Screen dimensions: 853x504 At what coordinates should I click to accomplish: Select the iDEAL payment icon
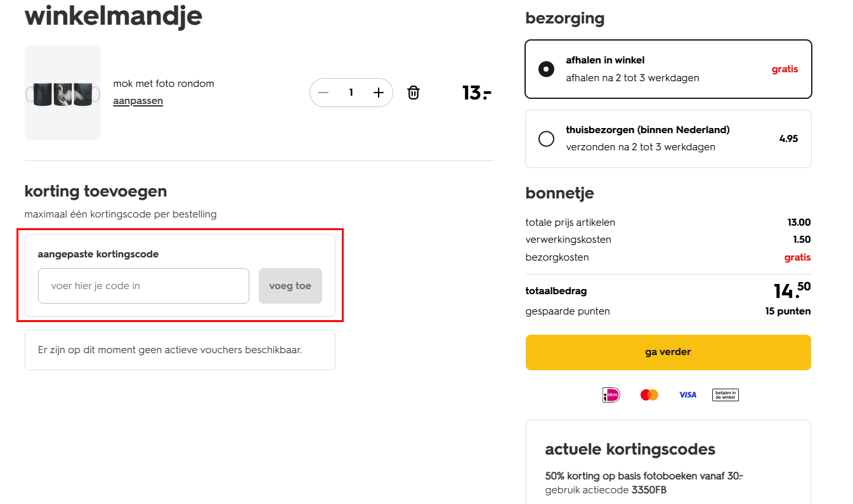[x=610, y=394]
